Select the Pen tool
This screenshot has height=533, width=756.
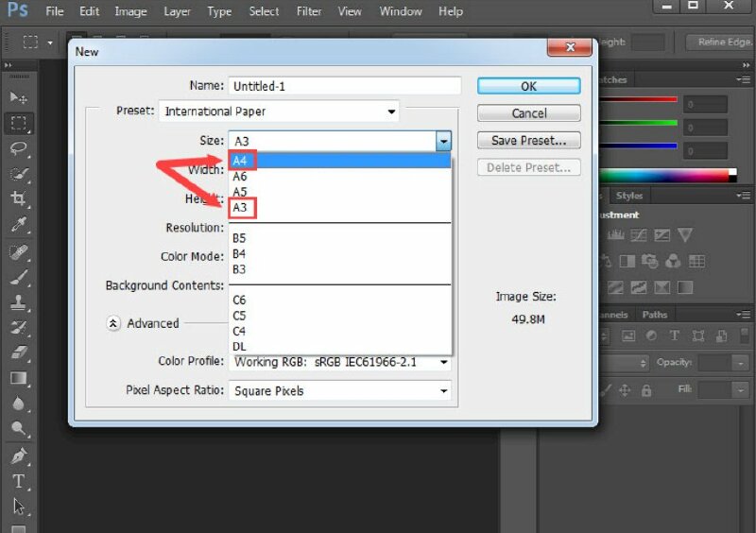tap(18, 456)
